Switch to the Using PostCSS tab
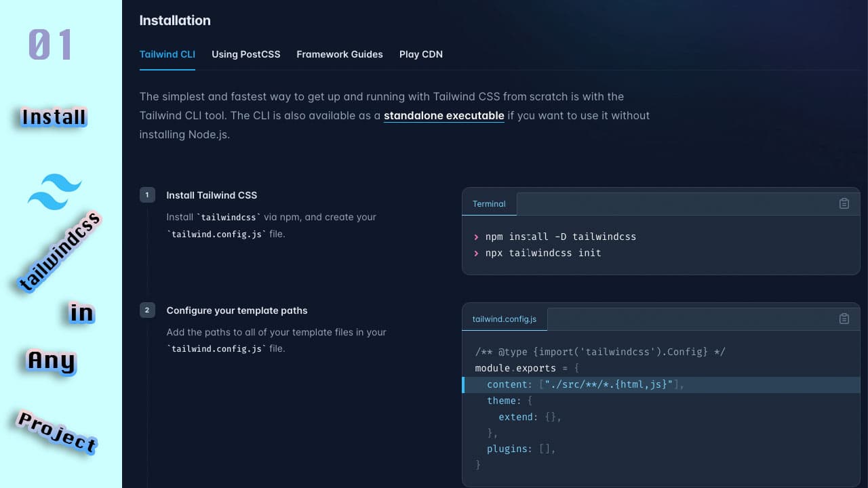 point(245,54)
